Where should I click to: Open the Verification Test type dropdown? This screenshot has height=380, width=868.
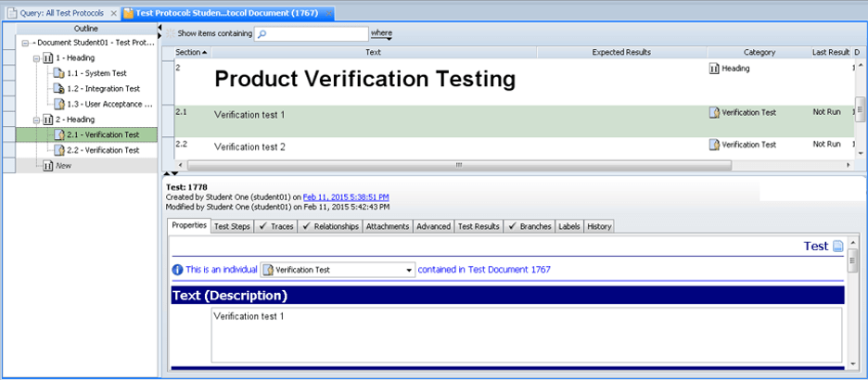338,270
